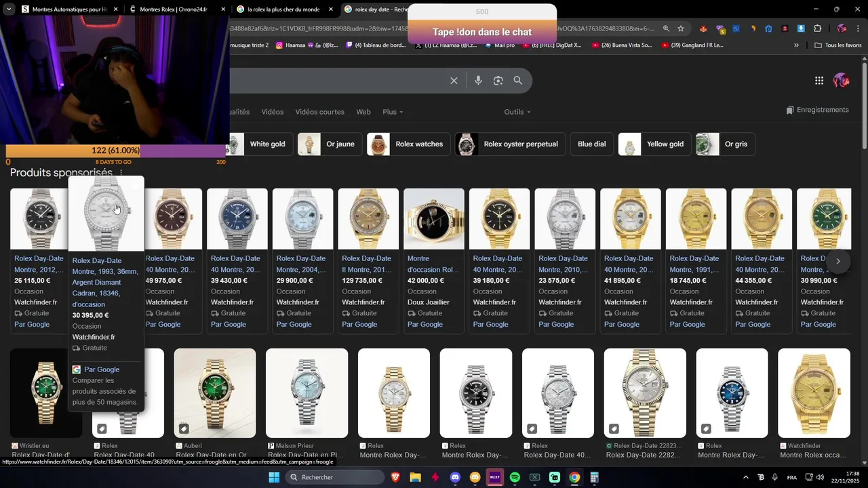The image size is (868, 488).
Task: Open the Web search tab
Action: (x=363, y=112)
